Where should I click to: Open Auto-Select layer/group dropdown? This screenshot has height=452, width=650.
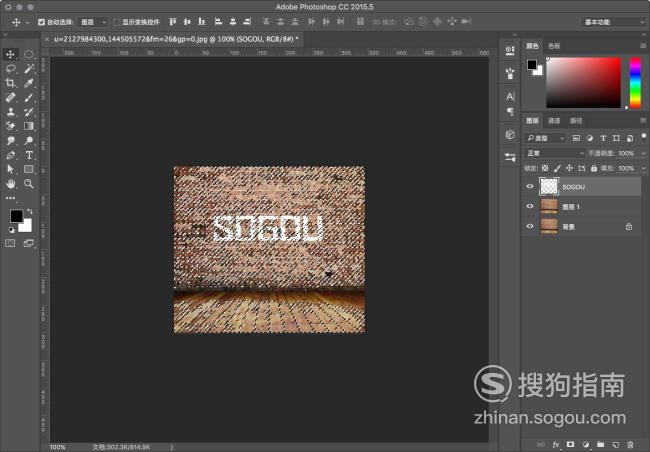click(93, 22)
